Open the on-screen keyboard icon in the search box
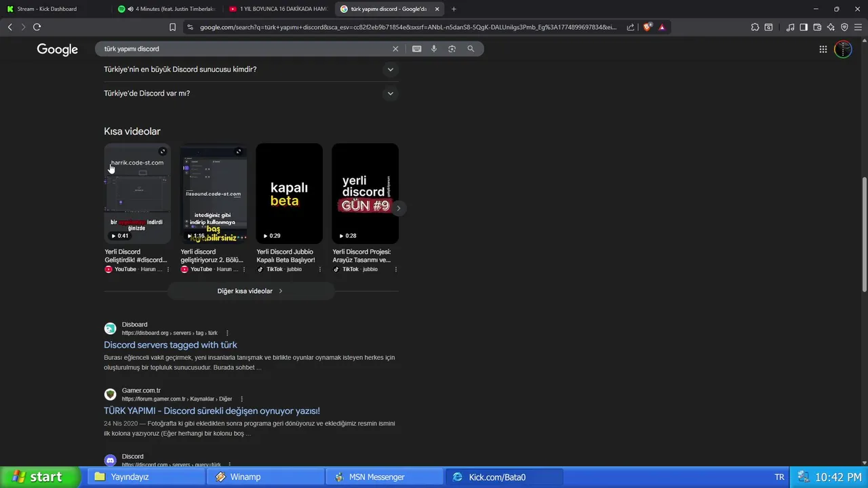868x488 pixels. (416, 49)
